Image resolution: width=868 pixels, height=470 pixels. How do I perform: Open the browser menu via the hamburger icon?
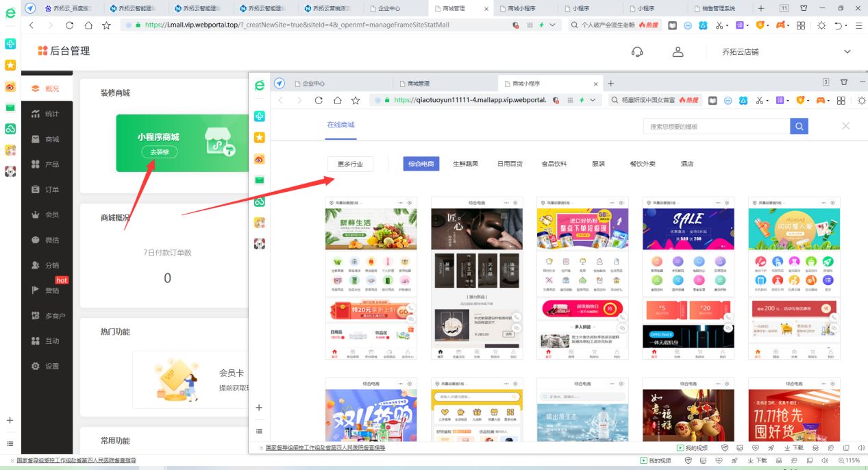859,24
